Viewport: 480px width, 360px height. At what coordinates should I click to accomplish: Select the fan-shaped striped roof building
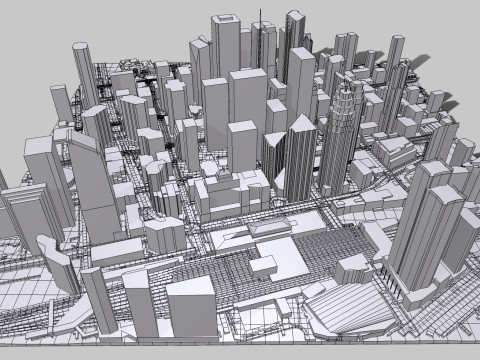pos(350,309)
